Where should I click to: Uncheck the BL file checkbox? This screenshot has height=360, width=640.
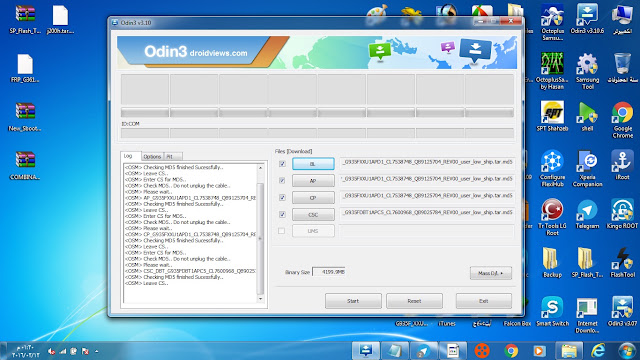pos(282,164)
